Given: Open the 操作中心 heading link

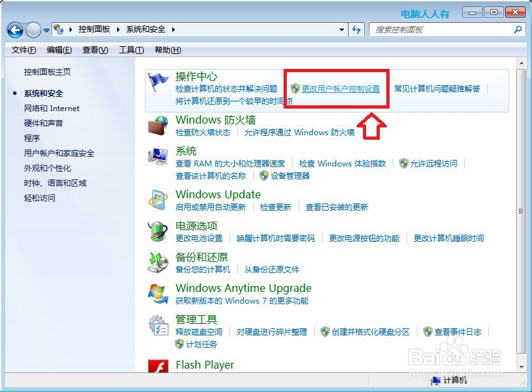Looking at the screenshot, I should [x=196, y=76].
